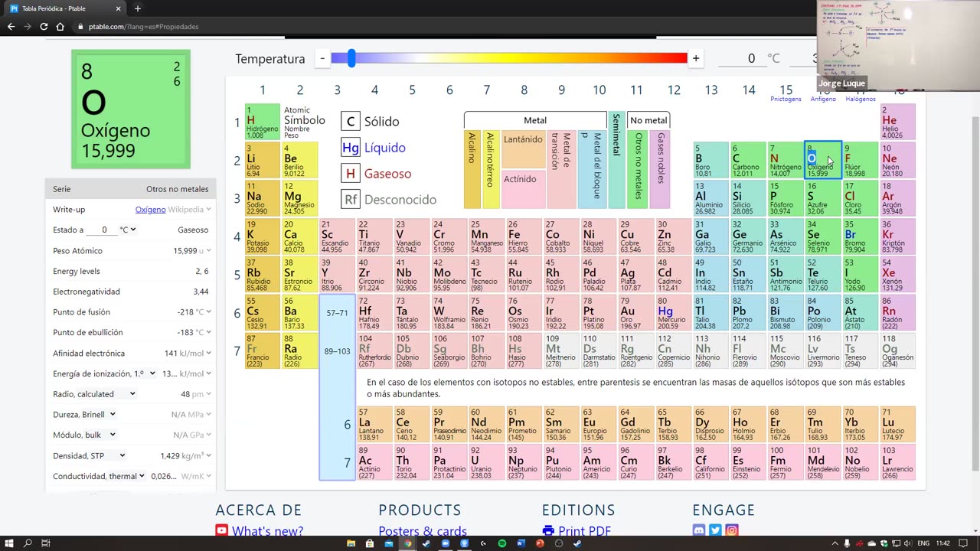Highlight the Alcalino category in legend
Screen dimensions: 980x551
click(x=472, y=168)
